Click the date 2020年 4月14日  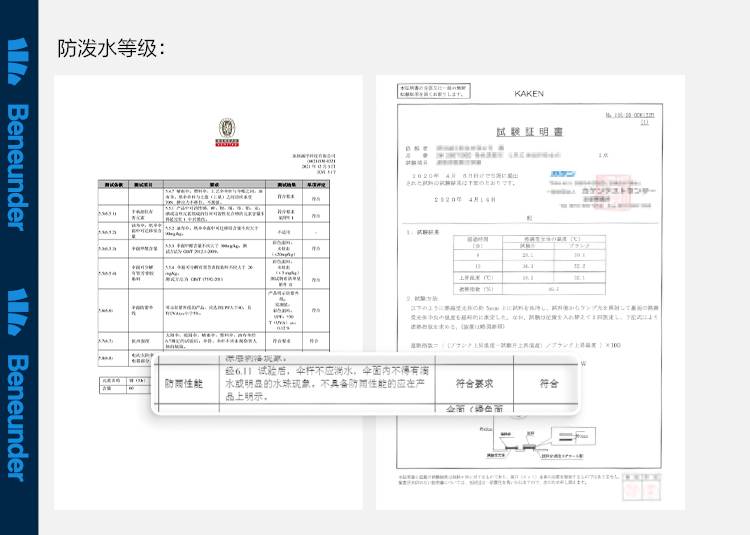coord(465,199)
